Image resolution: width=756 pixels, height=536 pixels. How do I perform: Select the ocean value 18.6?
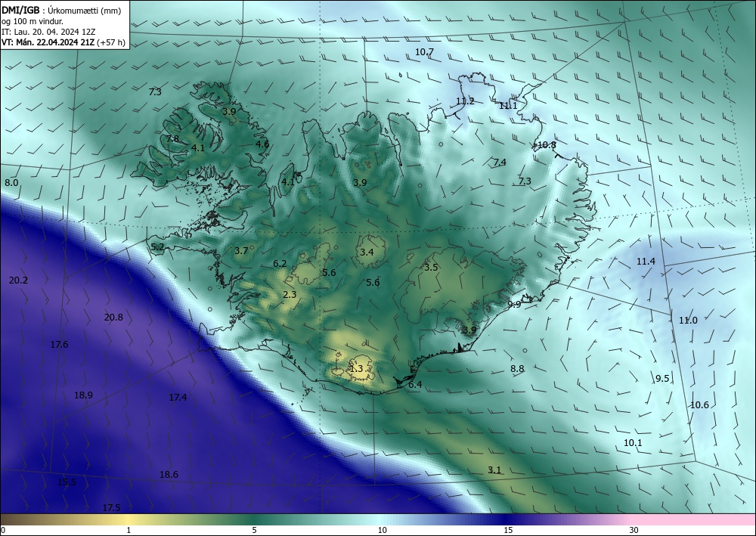point(169,475)
